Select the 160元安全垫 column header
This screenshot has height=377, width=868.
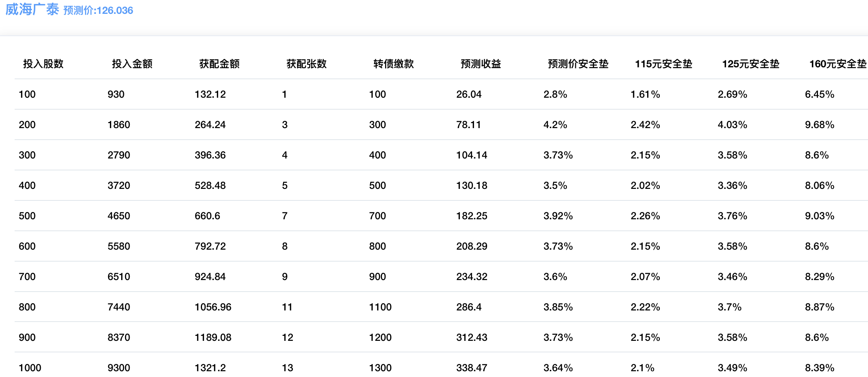[838, 64]
